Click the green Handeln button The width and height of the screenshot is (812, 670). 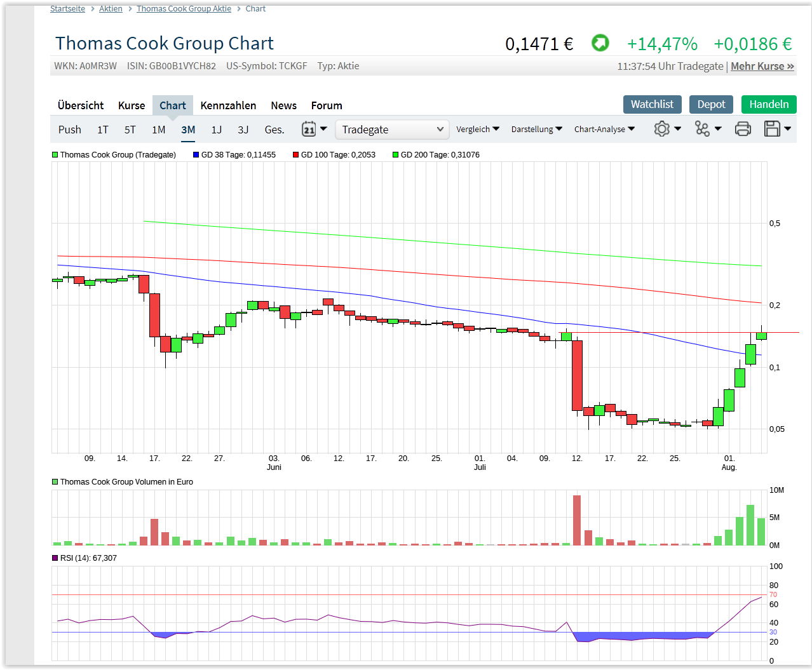769,104
